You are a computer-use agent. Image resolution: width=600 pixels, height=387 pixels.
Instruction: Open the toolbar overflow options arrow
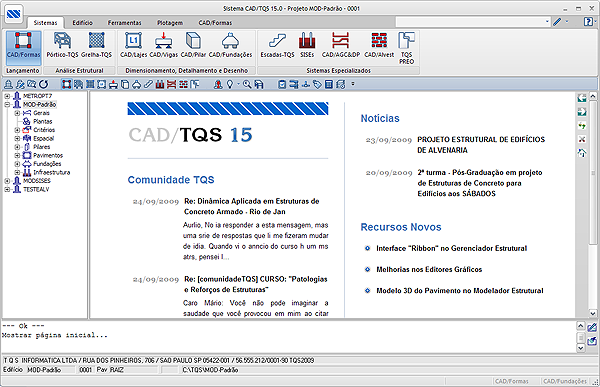tap(353, 84)
